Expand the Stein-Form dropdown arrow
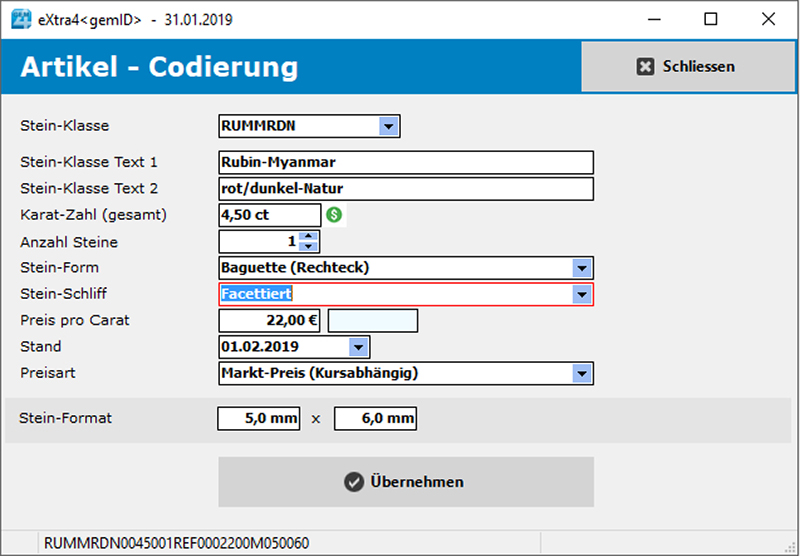Screen dimensions: 800x556 click(x=582, y=268)
